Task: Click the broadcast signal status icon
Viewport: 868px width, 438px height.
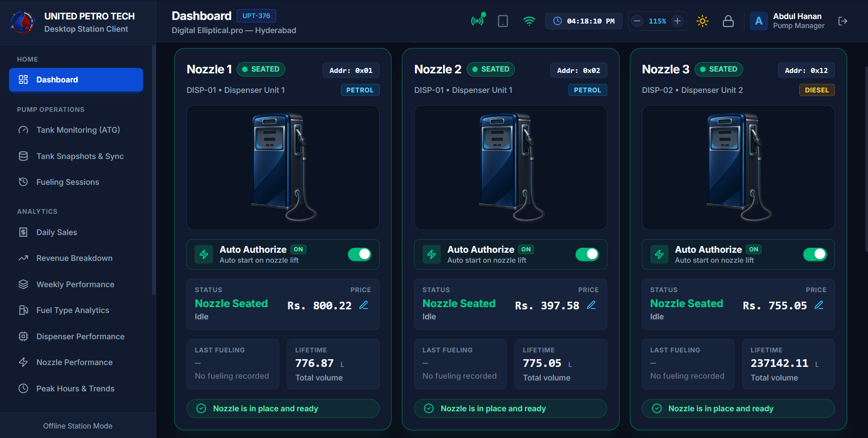Action: (x=477, y=20)
